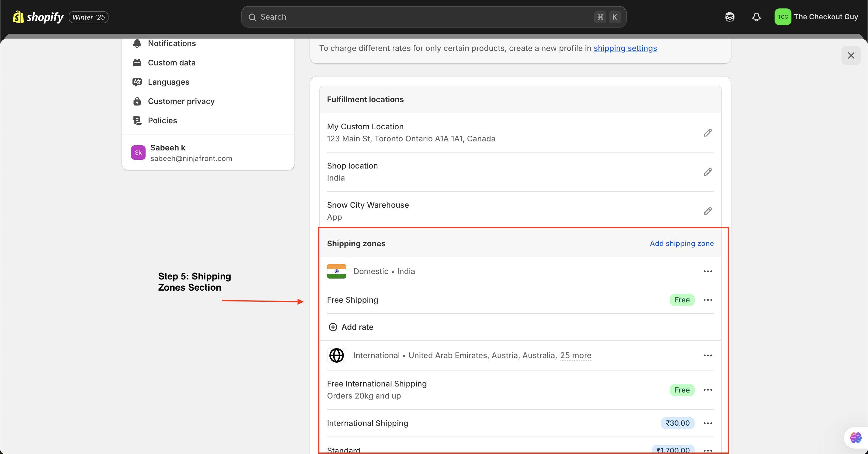Click the edit pencil for Shop location India
The height and width of the screenshot is (454, 868).
[x=707, y=172]
